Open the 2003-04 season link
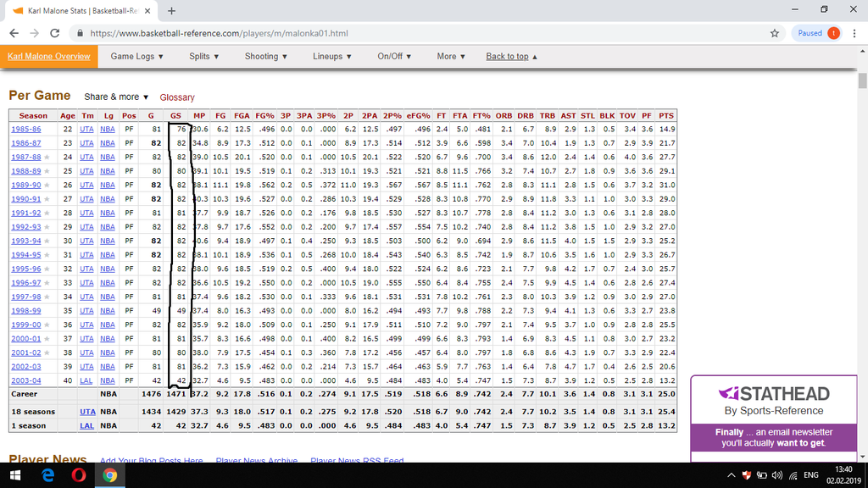Viewport: 868px width, 488px height. (26, 380)
